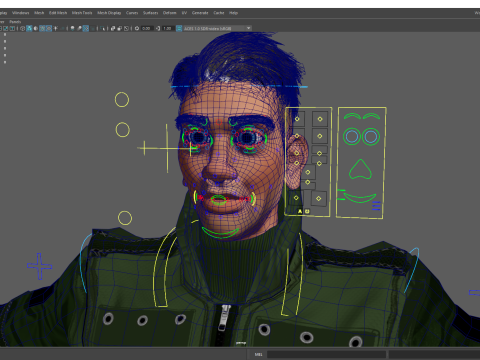480x360 pixels.
Task: Click the exposure value field 0.00
Action: tap(146, 28)
